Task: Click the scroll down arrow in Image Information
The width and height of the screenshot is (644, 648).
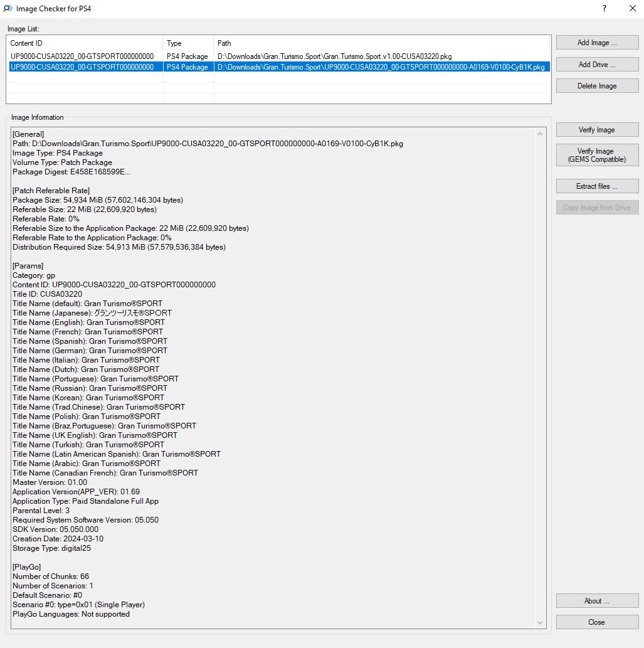Action: 541,622
